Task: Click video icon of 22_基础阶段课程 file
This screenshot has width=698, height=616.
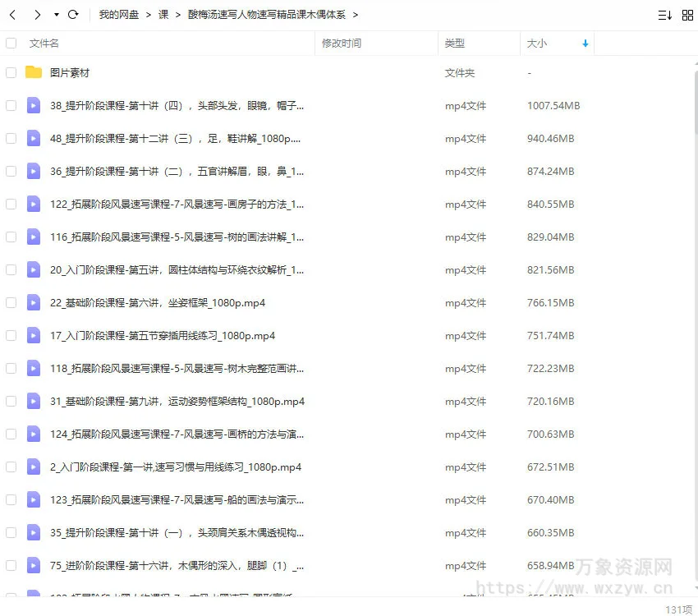Action: click(x=34, y=302)
